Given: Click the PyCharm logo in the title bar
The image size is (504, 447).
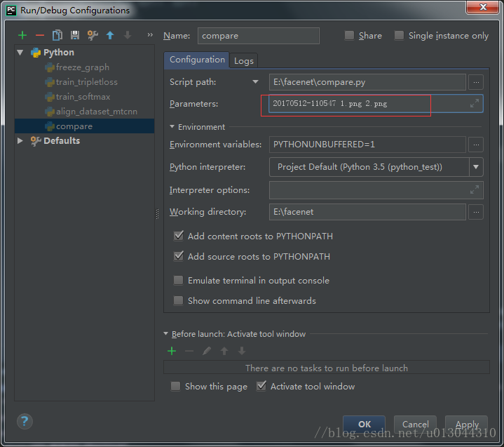Looking at the screenshot, I should click(11, 11).
